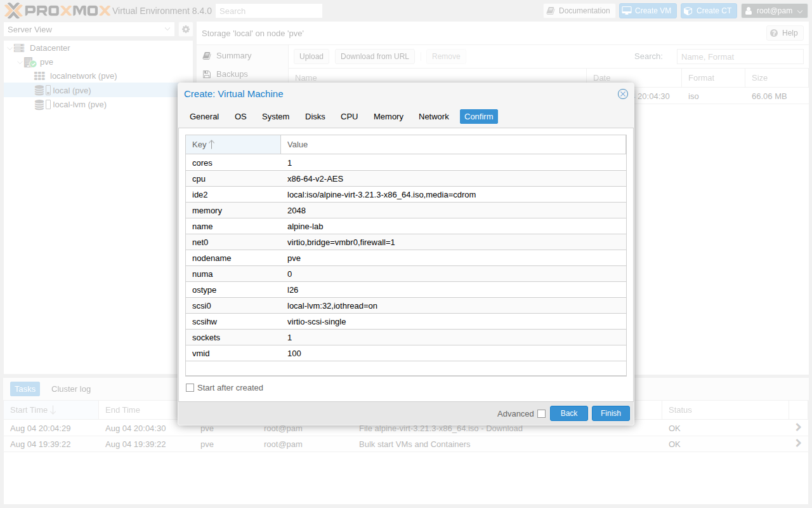Image resolution: width=812 pixels, height=508 pixels.
Task: Switch to the OS tab
Action: tap(240, 117)
